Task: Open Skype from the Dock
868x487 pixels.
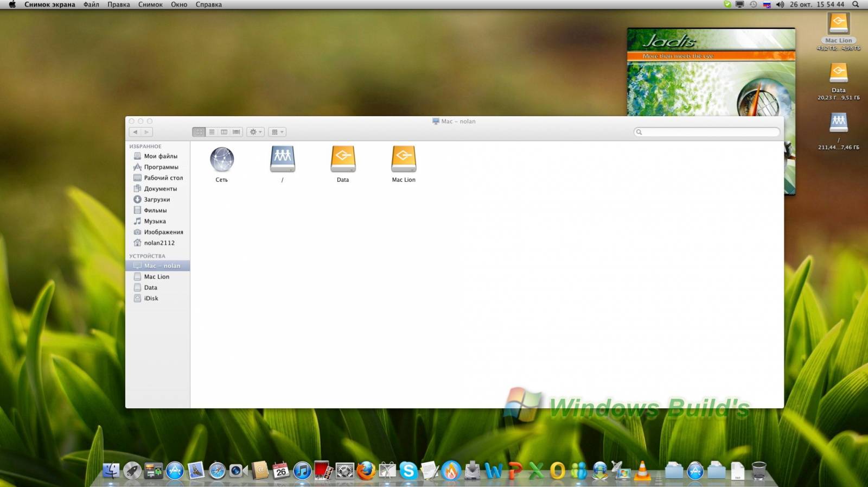Action: 408,470
